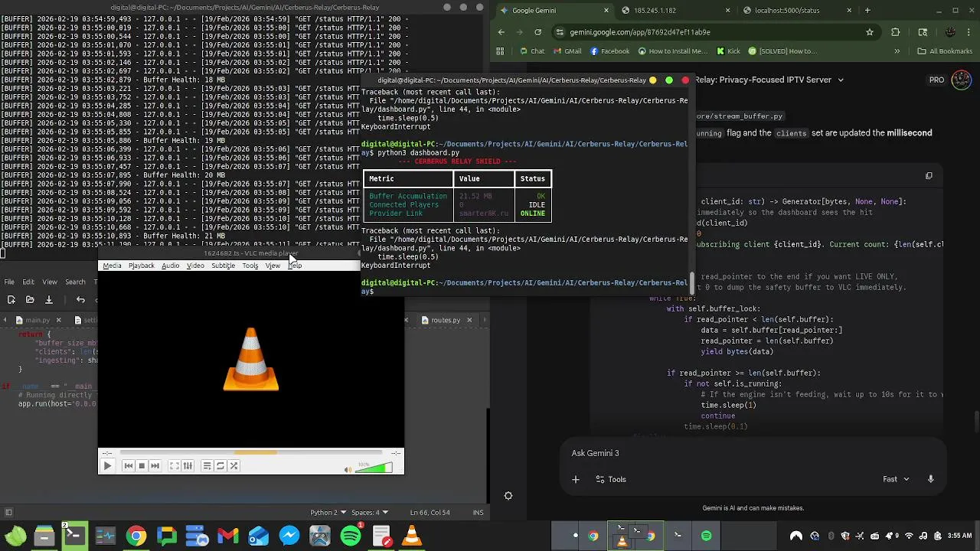Viewport: 980px width, 551px height.
Task: Click VLC playback seek bar
Action: (250, 452)
